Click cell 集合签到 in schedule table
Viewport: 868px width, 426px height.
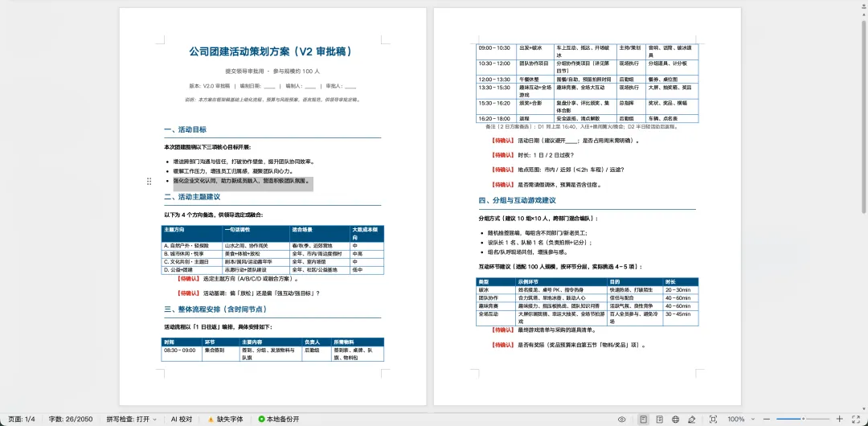219,354
